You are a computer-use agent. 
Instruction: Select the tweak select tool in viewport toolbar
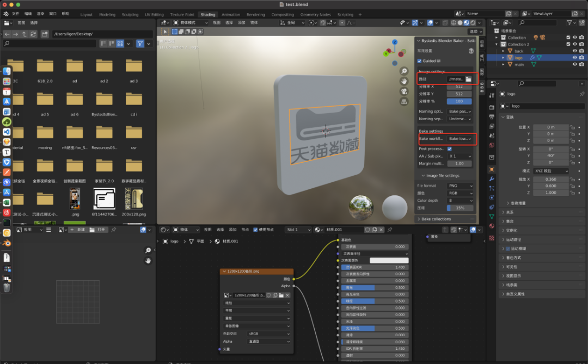(165, 32)
